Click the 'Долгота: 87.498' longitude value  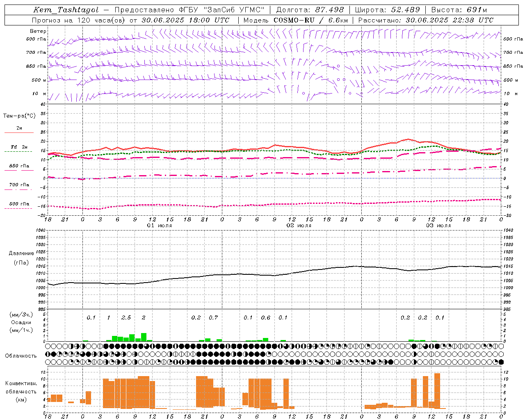(310, 10)
